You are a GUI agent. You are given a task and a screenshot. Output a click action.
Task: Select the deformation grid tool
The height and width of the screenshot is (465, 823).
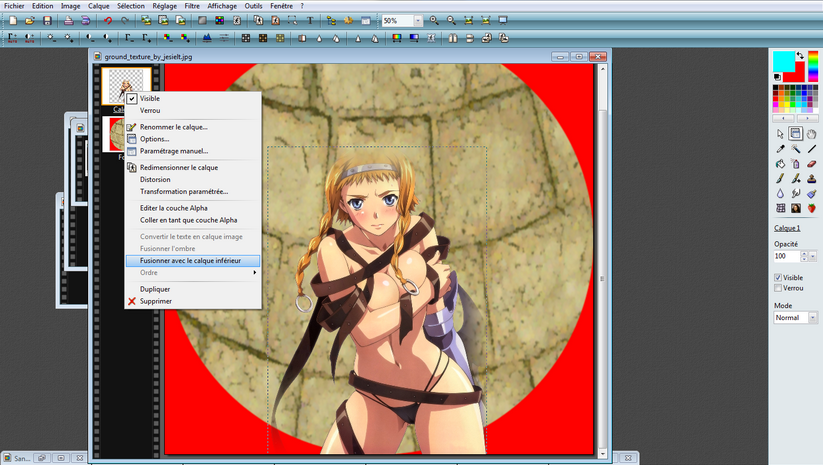[780, 208]
